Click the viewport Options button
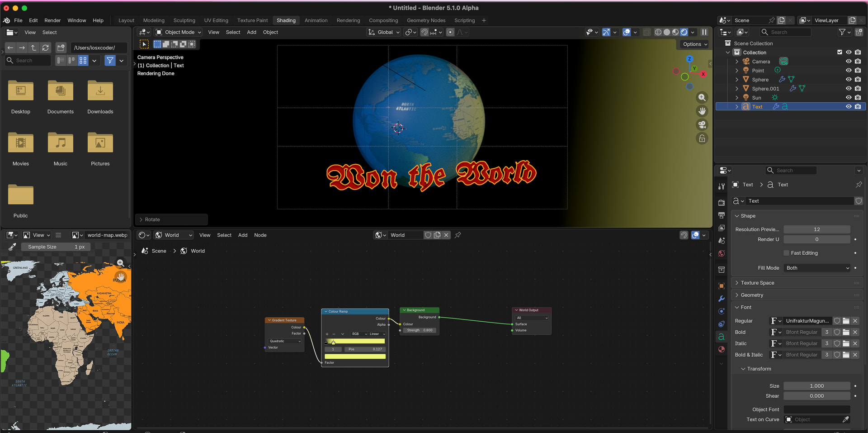 pos(695,44)
